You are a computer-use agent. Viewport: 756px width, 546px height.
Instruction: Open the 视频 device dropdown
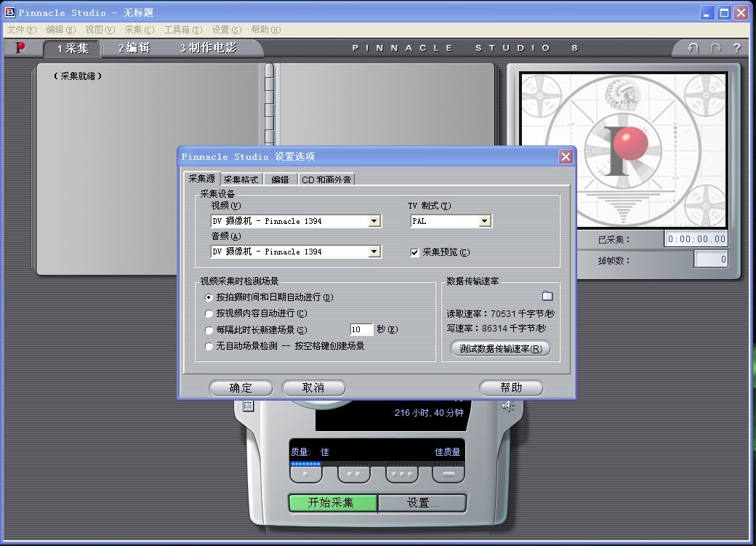pyautogui.click(x=374, y=221)
